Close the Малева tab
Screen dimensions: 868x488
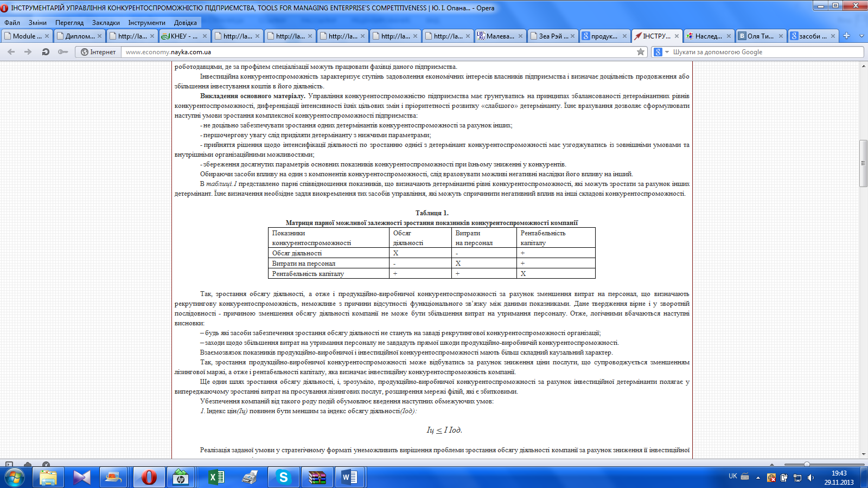point(520,36)
